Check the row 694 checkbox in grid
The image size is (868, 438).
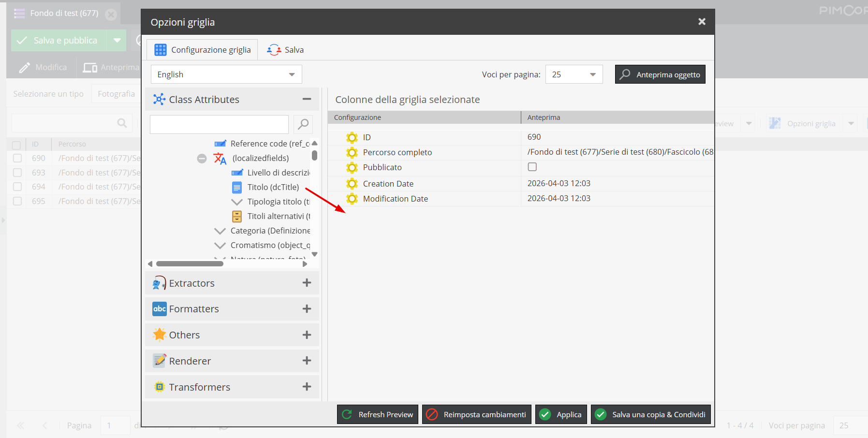pyautogui.click(x=17, y=187)
